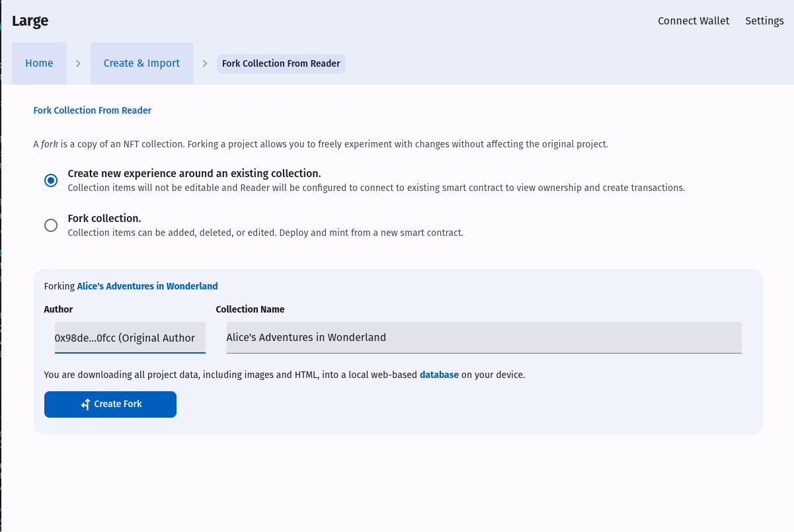Screen dimensions: 794x532
Task: Click Fork Collection From Reader breadcrumb chip
Action: (281, 63)
